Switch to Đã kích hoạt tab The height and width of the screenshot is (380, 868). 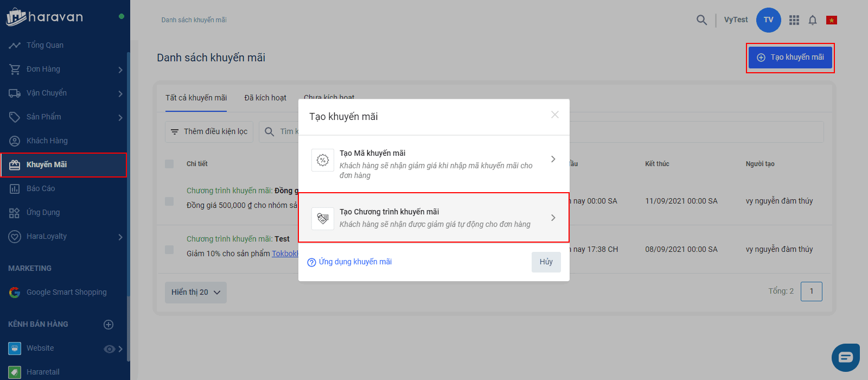point(265,98)
